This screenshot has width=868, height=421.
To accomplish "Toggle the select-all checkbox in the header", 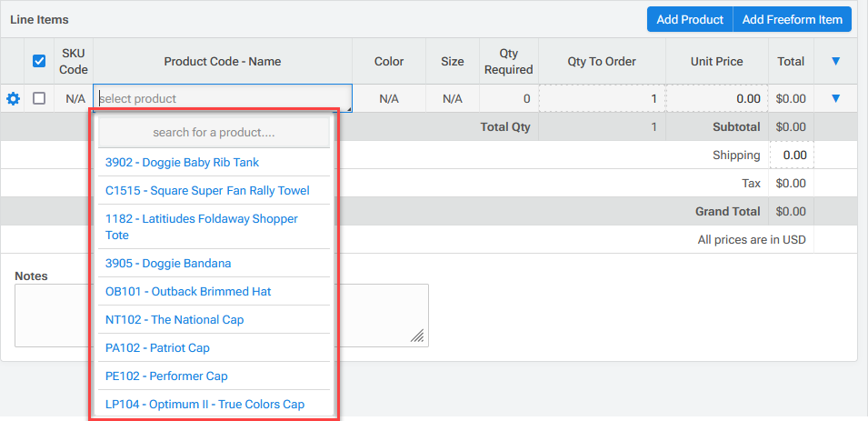I will pyautogui.click(x=39, y=61).
